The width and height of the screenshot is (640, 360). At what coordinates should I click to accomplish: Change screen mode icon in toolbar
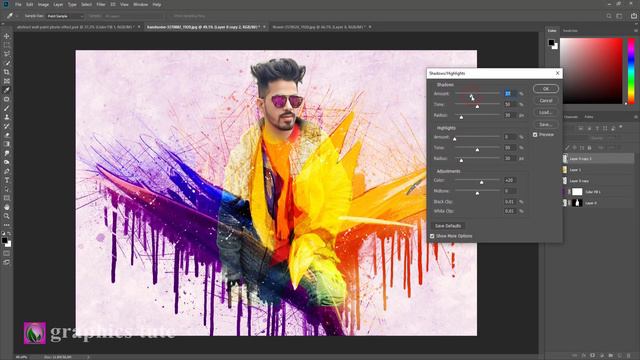pos(7,262)
